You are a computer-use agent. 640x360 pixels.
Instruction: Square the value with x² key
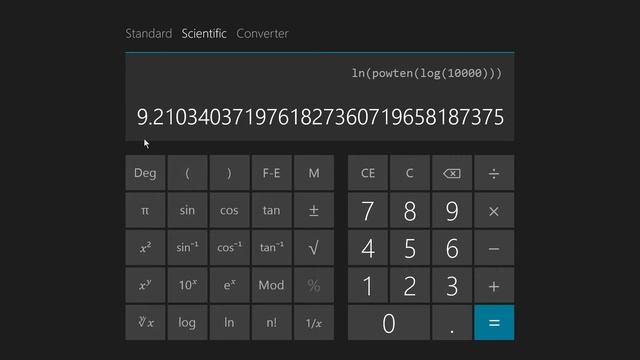pos(145,248)
